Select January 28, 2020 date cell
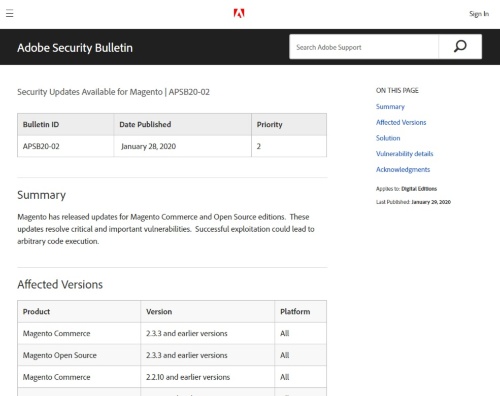This screenshot has height=396, width=500. coord(183,146)
